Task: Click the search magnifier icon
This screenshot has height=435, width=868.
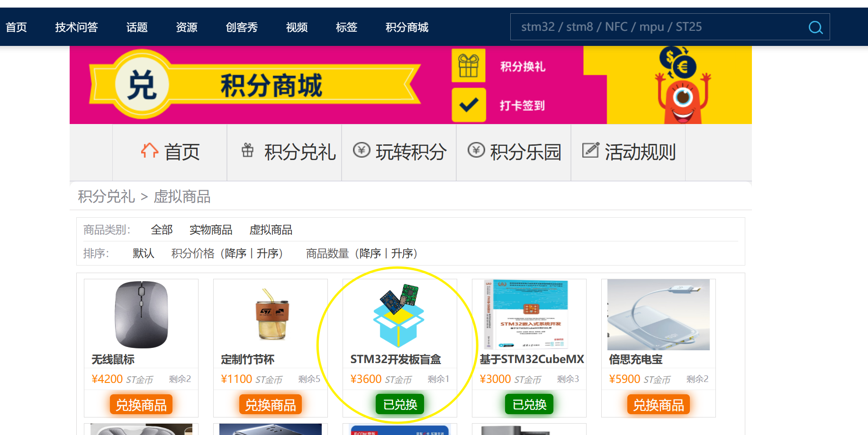Action: tap(815, 27)
